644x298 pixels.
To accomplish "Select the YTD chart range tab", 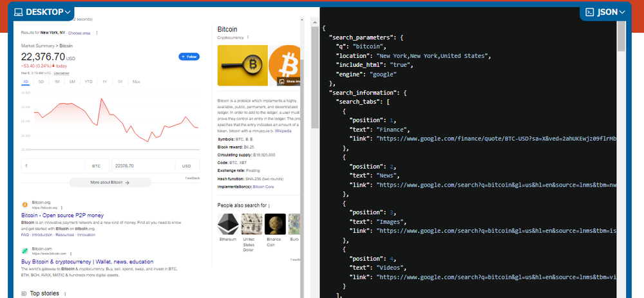I will (88, 82).
